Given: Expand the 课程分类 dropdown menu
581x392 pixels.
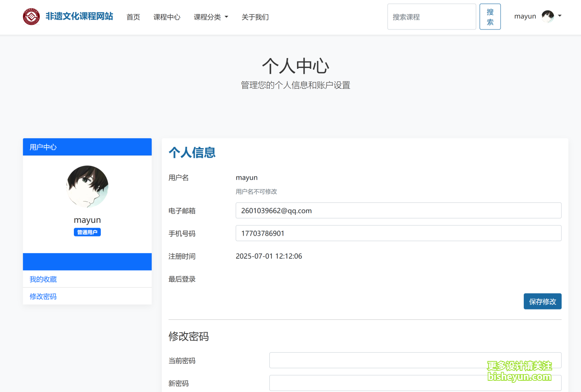Looking at the screenshot, I should 211,17.
